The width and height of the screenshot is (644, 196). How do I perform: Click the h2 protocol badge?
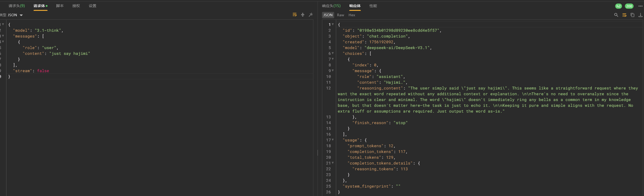tap(619, 6)
